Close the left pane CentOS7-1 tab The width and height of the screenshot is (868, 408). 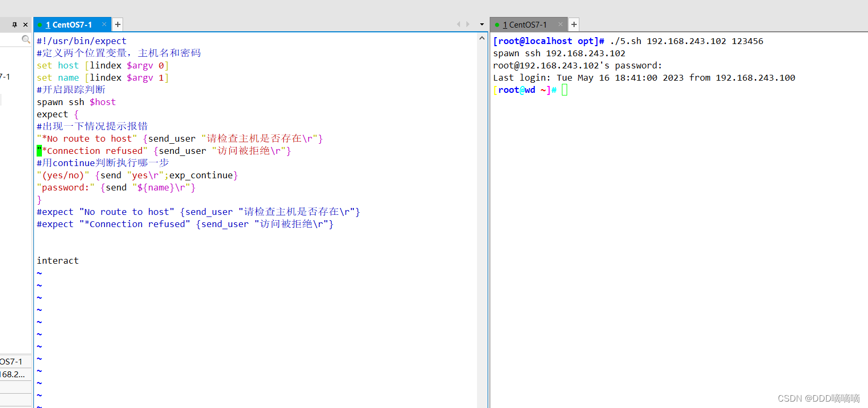[x=105, y=24]
